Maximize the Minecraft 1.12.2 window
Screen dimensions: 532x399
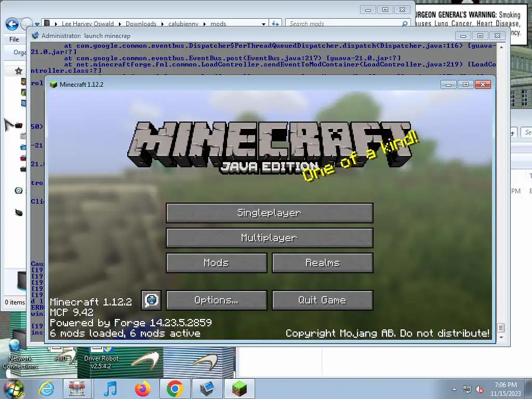pyautogui.click(x=465, y=85)
